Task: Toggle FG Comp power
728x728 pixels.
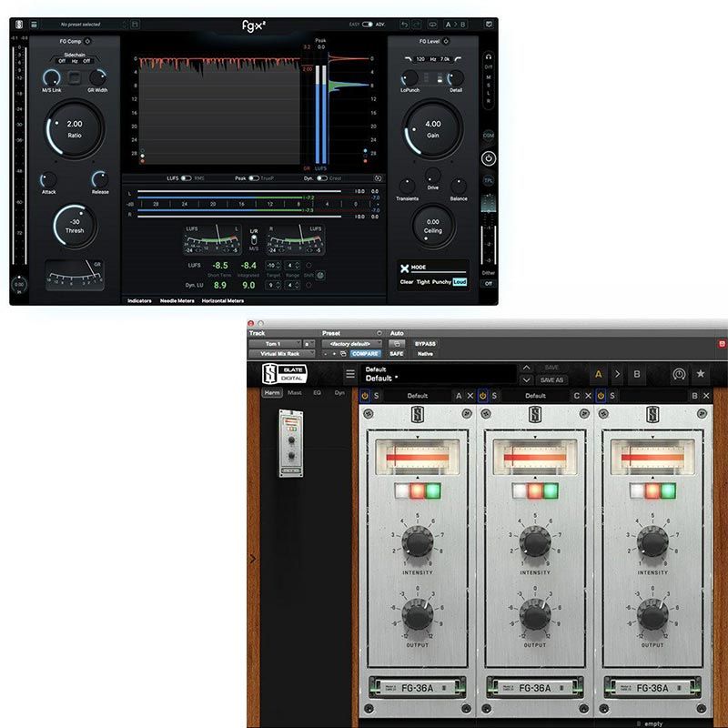Action: 87,41
